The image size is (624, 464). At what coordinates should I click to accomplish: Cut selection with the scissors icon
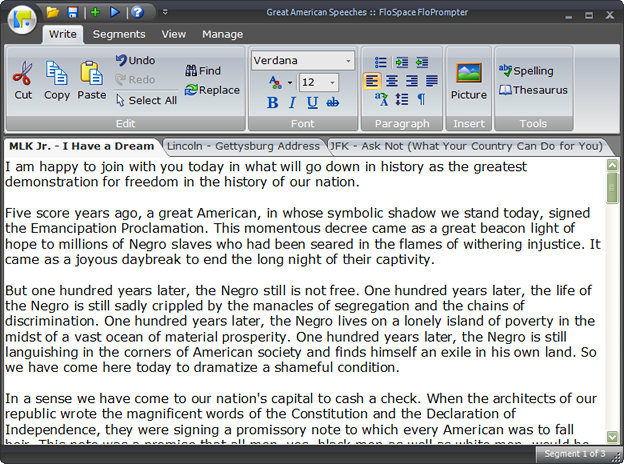click(x=23, y=81)
